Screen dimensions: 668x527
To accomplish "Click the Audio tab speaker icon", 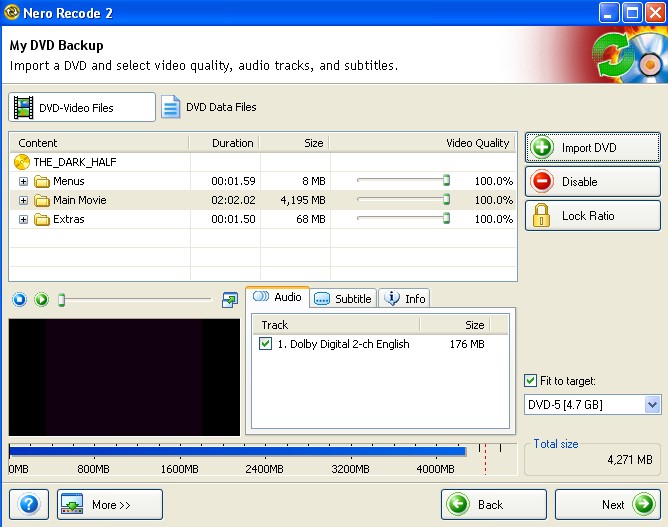I will pos(261,297).
